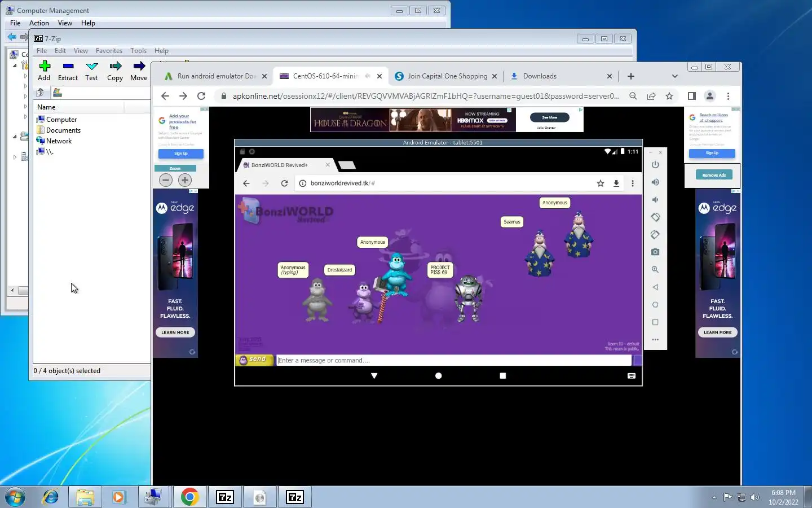Click the emulator sidebar overview square icon
Image resolution: width=812 pixels, height=508 pixels.
click(655, 322)
